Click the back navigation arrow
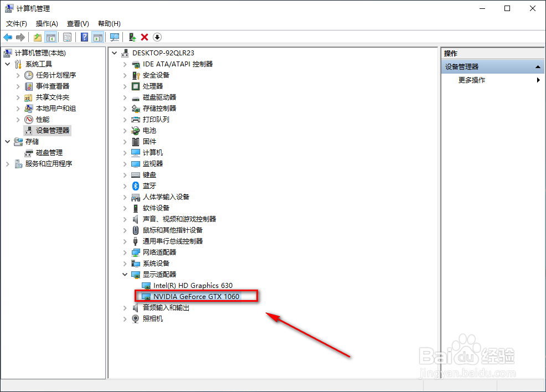This screenshot has height=392, width=546. (x=8, y=37)
